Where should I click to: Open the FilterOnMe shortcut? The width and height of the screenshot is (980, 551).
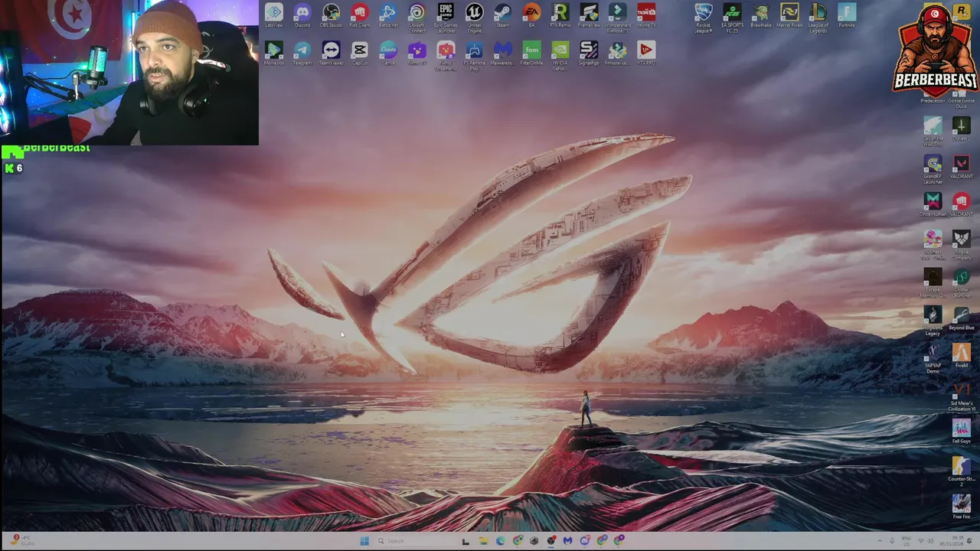click(531, 53)
